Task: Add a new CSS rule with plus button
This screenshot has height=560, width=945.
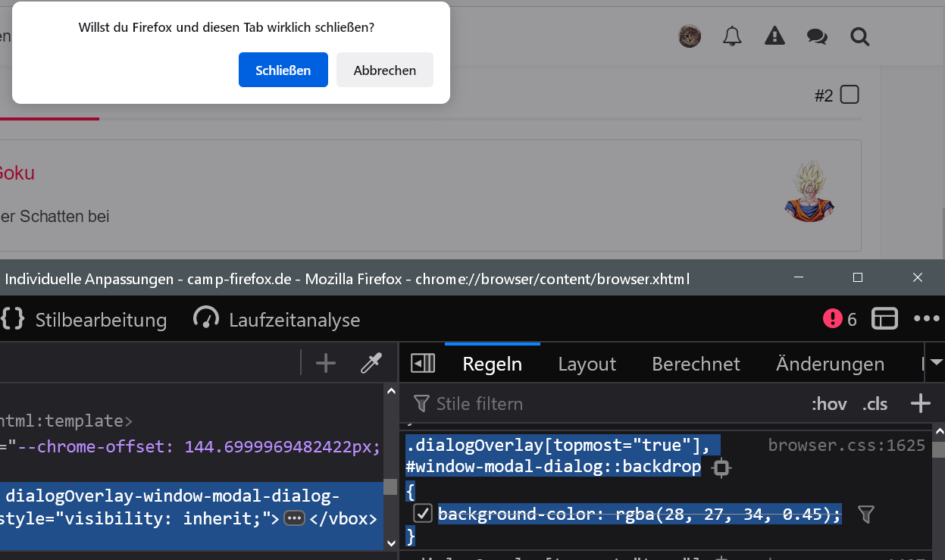Action: pos(920,404)
